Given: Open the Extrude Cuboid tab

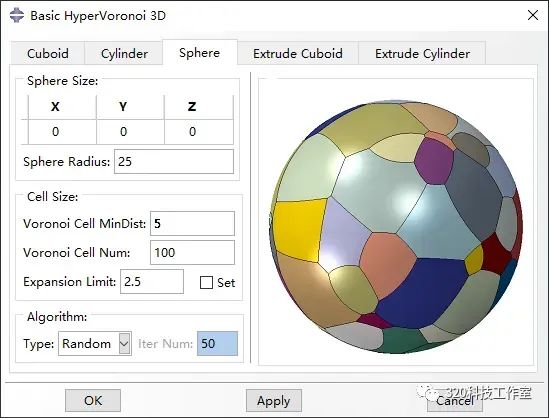Looking at the screenshot, I should pos(298,54).
